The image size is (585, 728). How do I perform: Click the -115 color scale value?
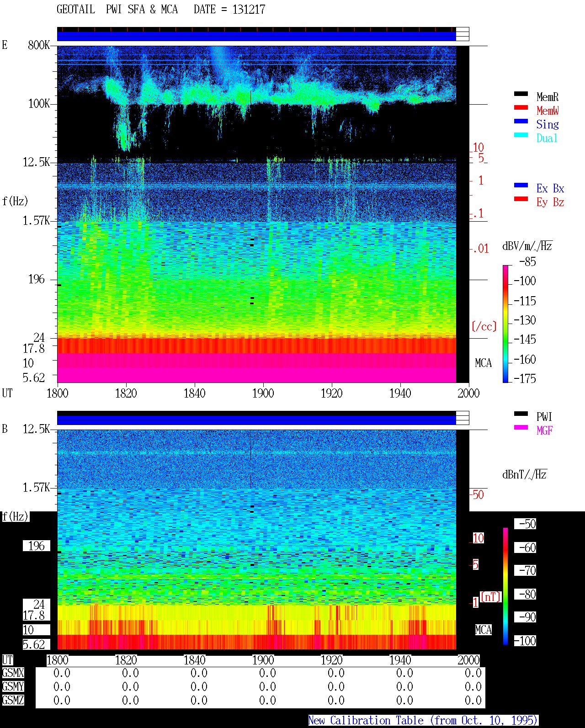(x=525, y=301)
